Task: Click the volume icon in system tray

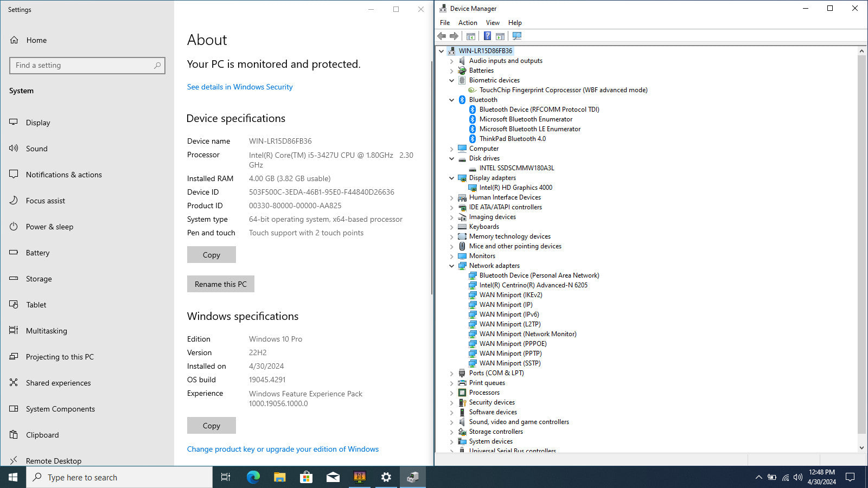Action: [797, 477]
